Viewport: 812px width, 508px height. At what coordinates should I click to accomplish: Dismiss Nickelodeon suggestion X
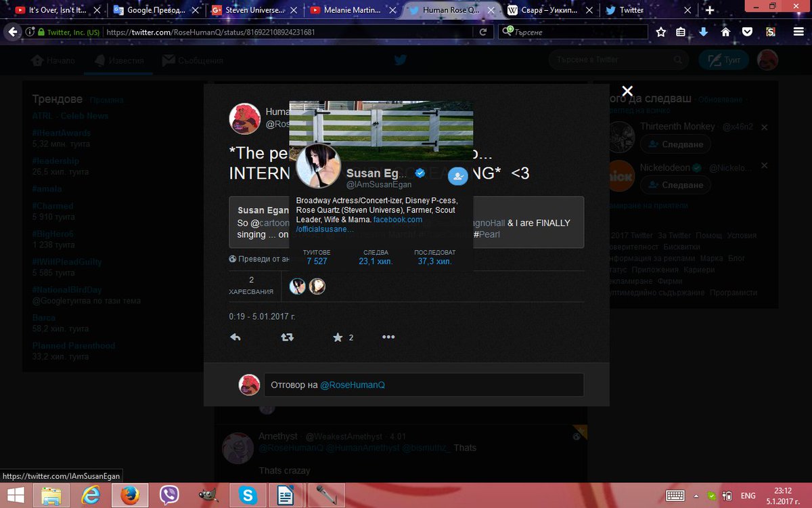coord(765,167)
